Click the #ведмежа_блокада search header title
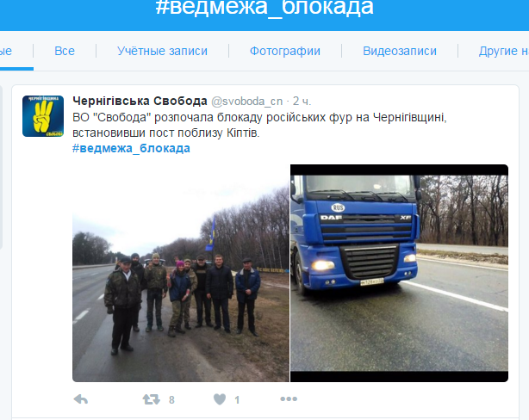The width and height of the screenshot is (529, 420). coord(264,8)
